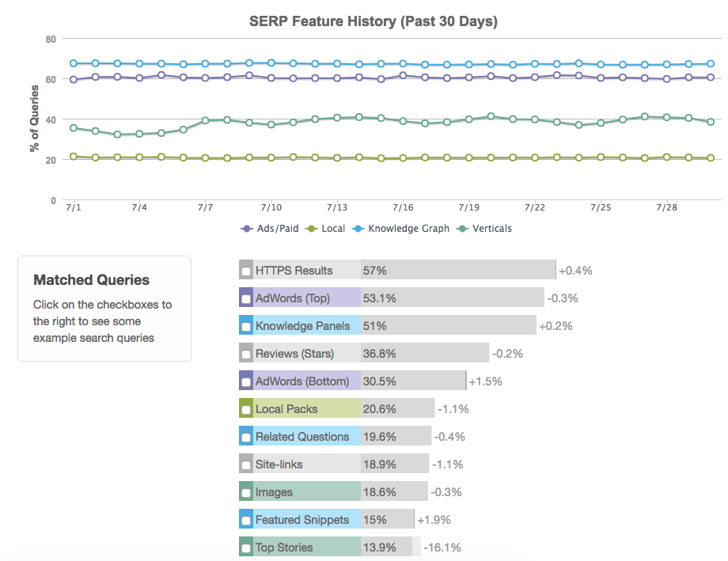Check the Knowledge Panels checkbox
Viewport: 728px width, 561px height.
click(247, 327)
